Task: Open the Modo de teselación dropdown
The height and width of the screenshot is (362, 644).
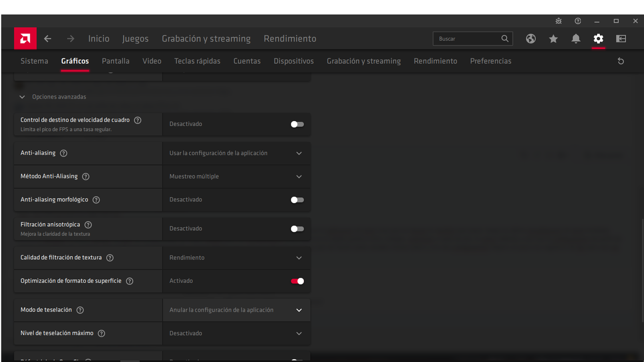Action: (236, 310)
